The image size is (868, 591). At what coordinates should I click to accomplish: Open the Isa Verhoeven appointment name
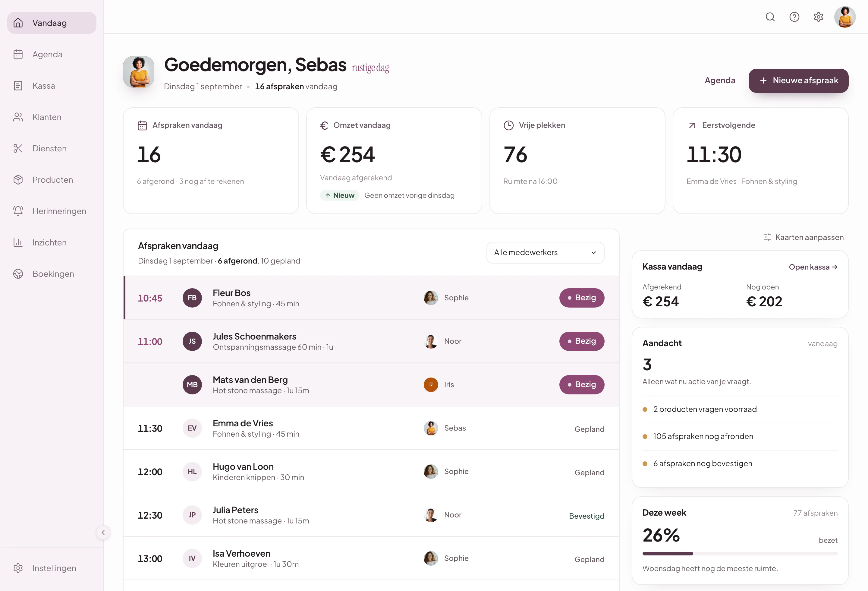coord(241,553)
